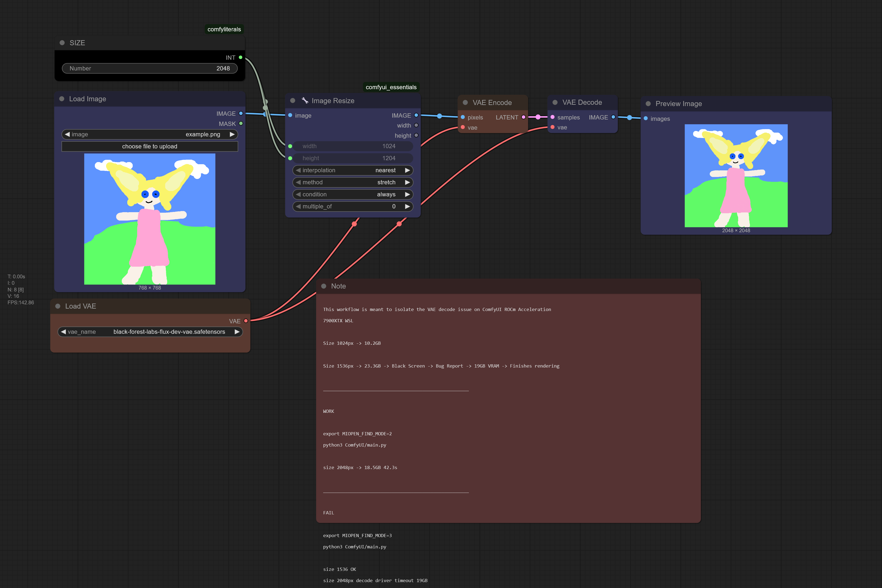Image resolution: width=882 pixels, height=588 pixels.
Task: Click the Image Resize wrench icon
Action: point(305,100)
